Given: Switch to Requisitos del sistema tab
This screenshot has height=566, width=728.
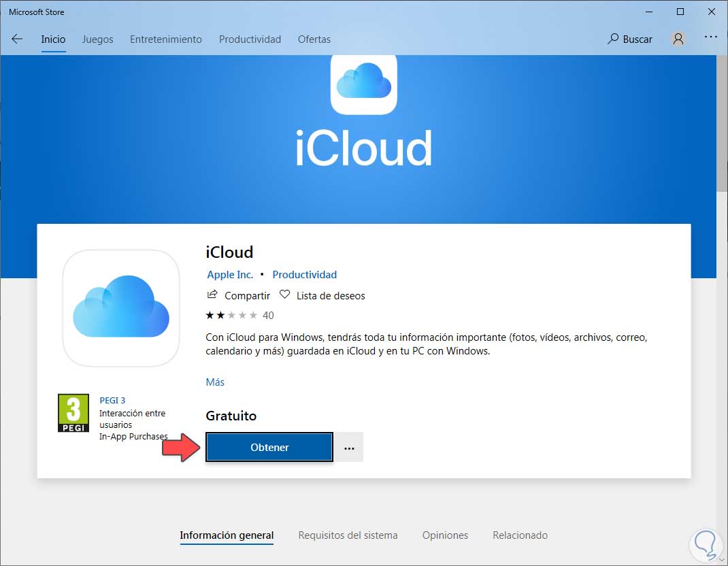Looking at the screenshot, I should 348,535.
